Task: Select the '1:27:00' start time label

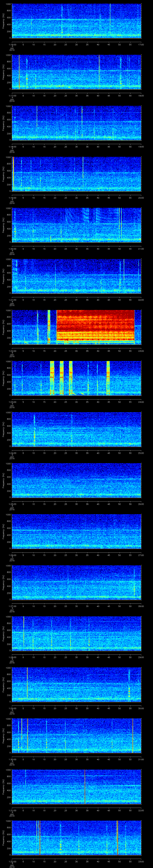Action: [x=12, y=606]
